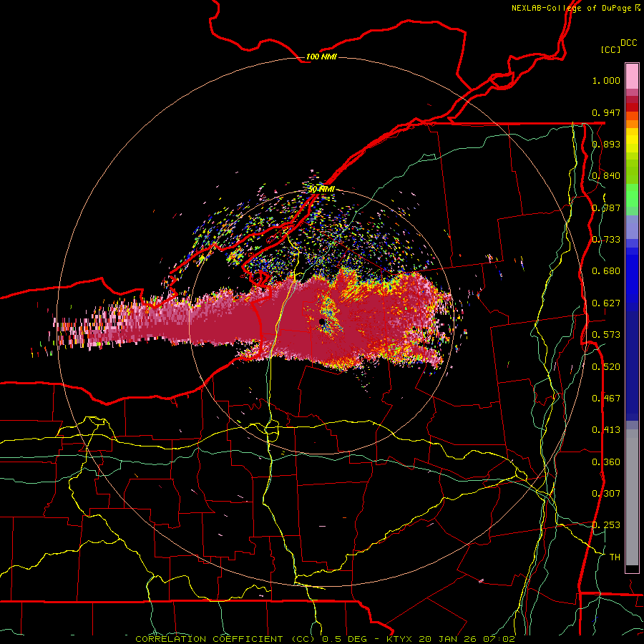Click the KTYX station identifier in the caption
644x644 pixels.
[401, 639]
